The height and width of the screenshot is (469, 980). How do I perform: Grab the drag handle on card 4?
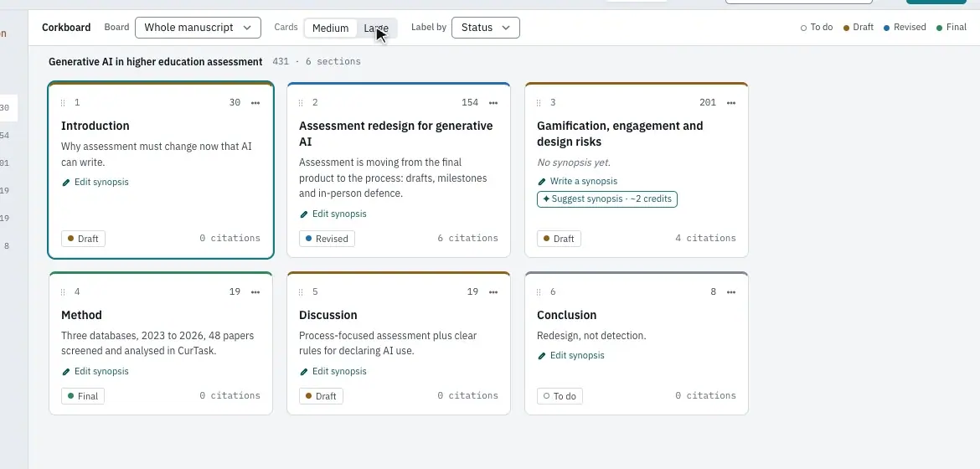pyautogui.click(x=63, y=292)
